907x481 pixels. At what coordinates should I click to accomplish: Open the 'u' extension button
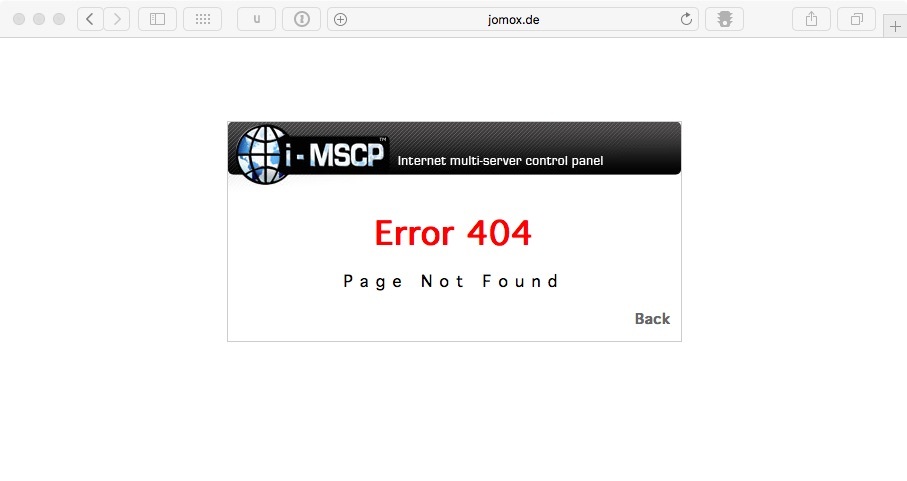pos(256,19)
